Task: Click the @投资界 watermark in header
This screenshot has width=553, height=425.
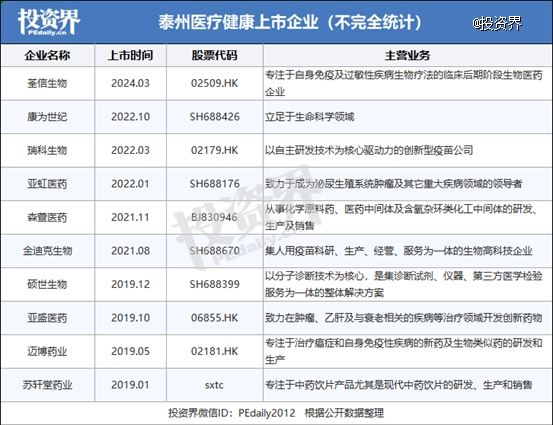Action: 497,23
